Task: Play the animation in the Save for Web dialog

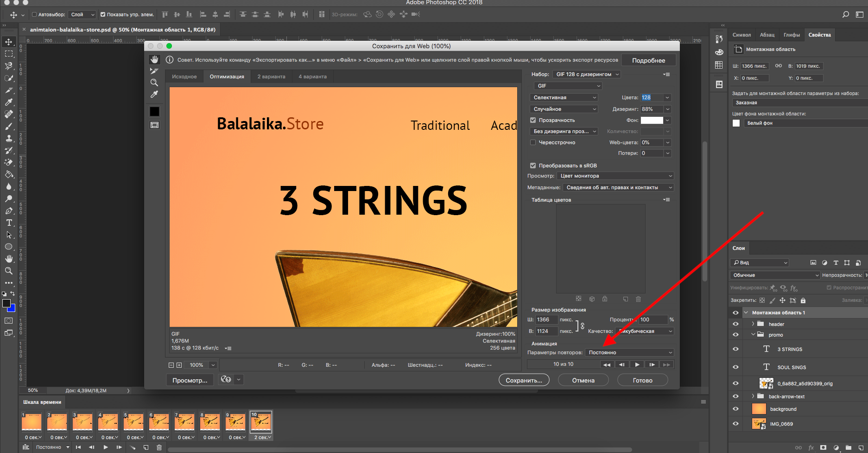Action: coord(637,364)
